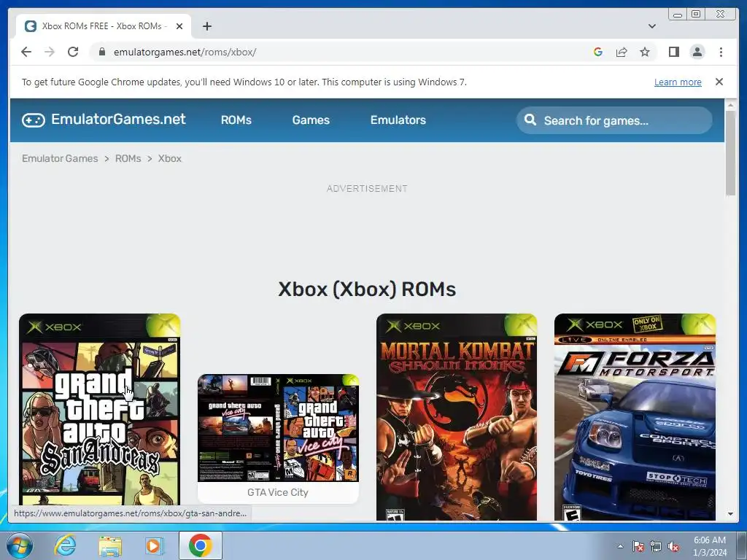The image size is (747, 560).
Task: Click the magnifier search icon
Action: [530, 120]
